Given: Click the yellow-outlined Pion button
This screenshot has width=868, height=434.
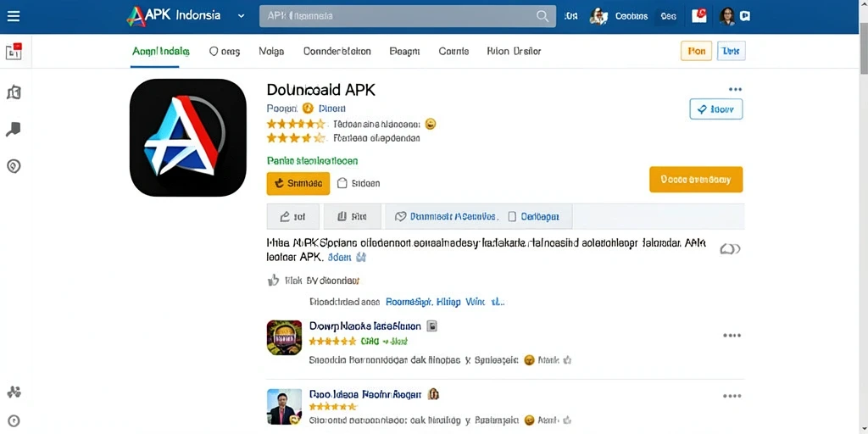Looking at the screenshot, I should pos(697,51).
